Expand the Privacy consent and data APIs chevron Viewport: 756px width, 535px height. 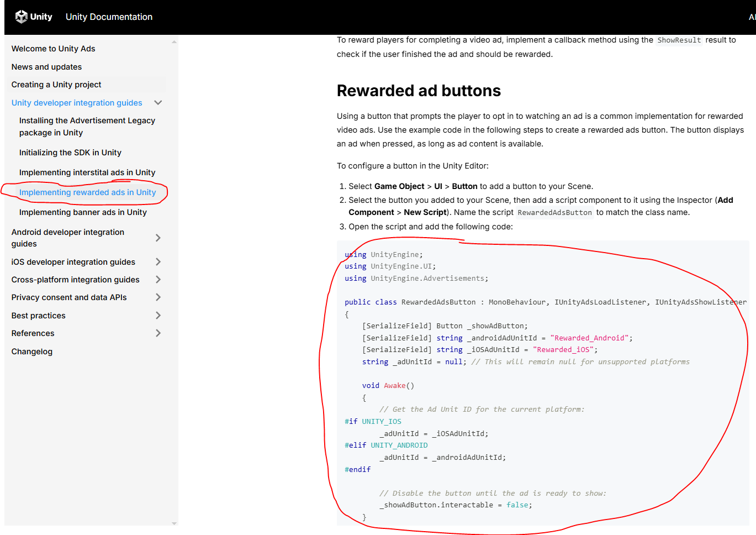pyautogui.click(x=158, y=297)
